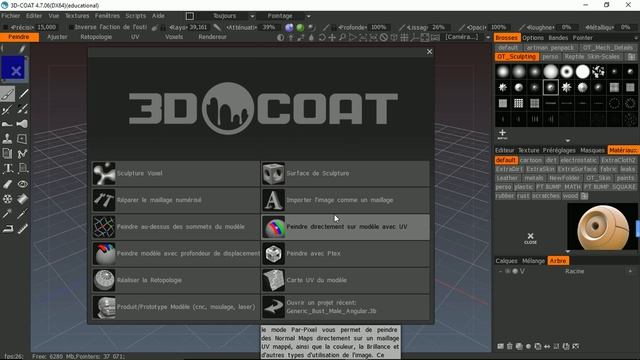
Task: Select the Text tool (T icon)
Action: tap(7, 168)
